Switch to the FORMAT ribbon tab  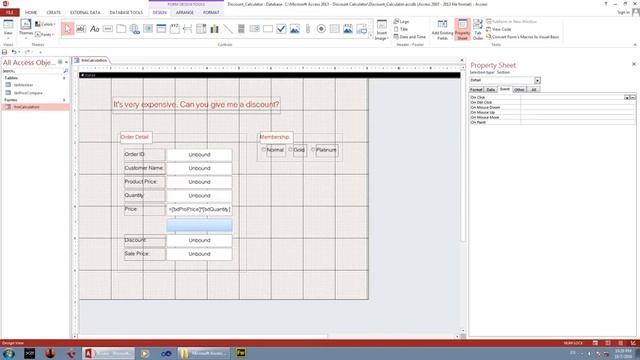coord(211,13)
